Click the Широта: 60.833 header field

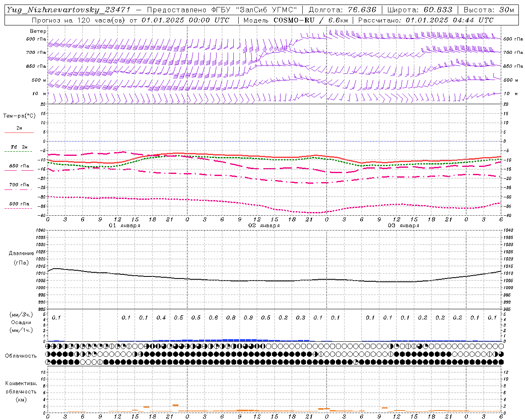click(x=420, y=10)
